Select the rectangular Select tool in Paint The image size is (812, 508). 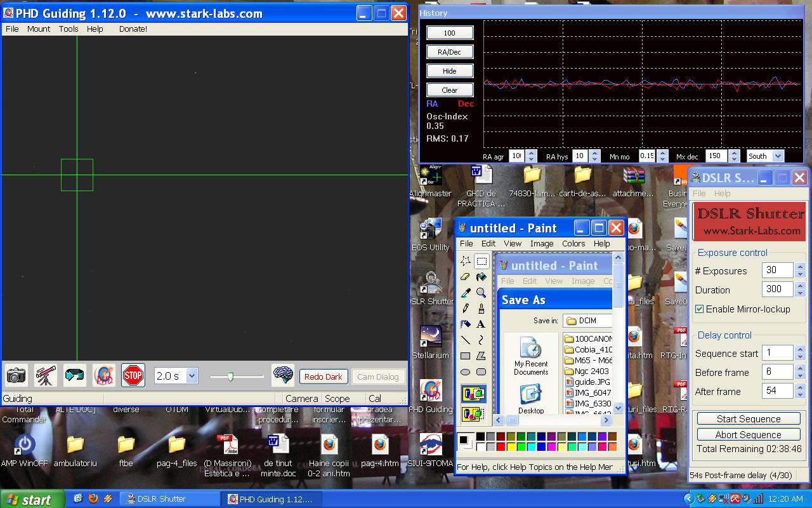pyautogui.click(x=481, y=261)
